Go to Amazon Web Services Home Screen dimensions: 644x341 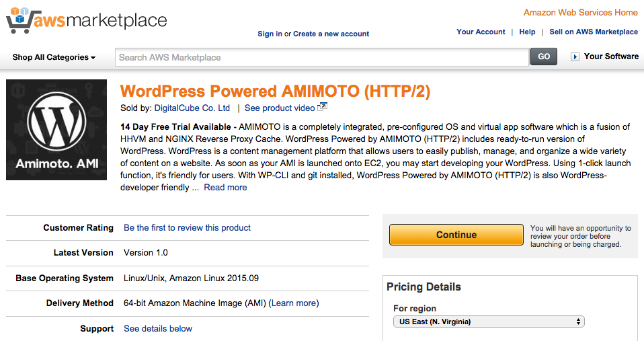tap(580, 12)
